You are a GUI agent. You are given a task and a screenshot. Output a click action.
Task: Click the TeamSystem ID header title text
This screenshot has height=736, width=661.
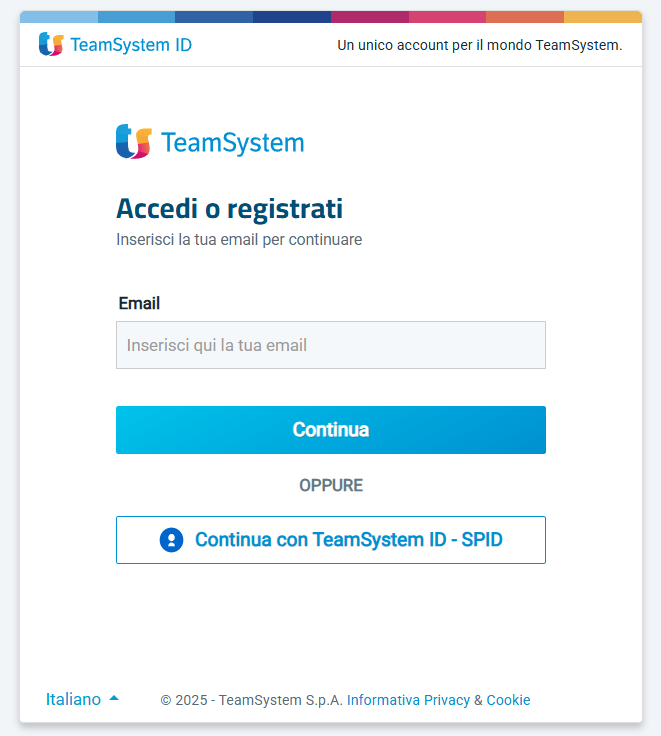[131, 45]
